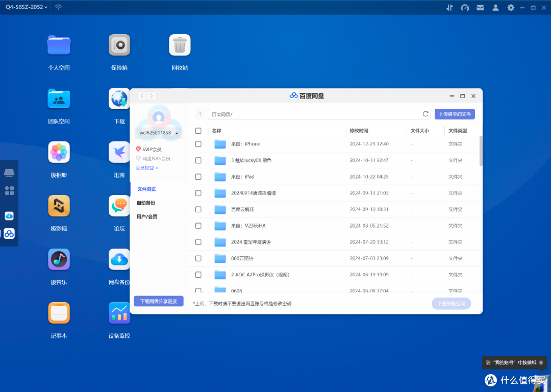Screen dimensions: 551x392
Task: Launch the 下载 globe download icon
Action: coord(119,99)
